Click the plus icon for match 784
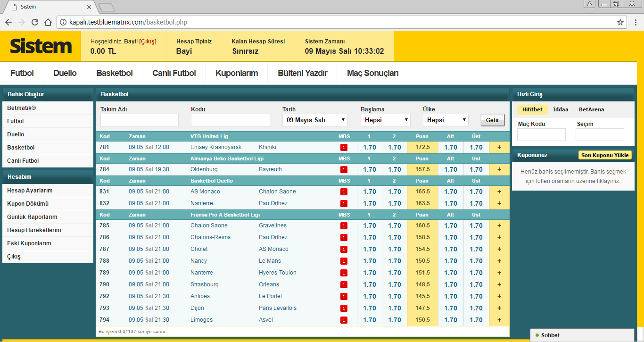Image resolution: width=644 pixels, height=342 pixels. tap(499, 169)
